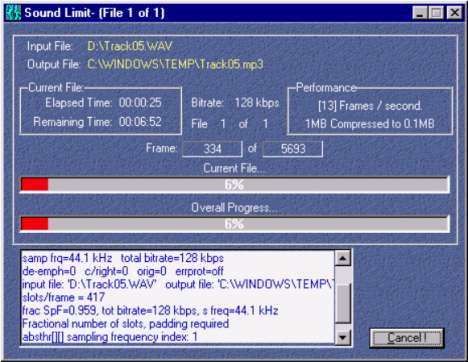
Task: Click the Elapsed Time value 00:00:25
Action: [x=140, y=102]
